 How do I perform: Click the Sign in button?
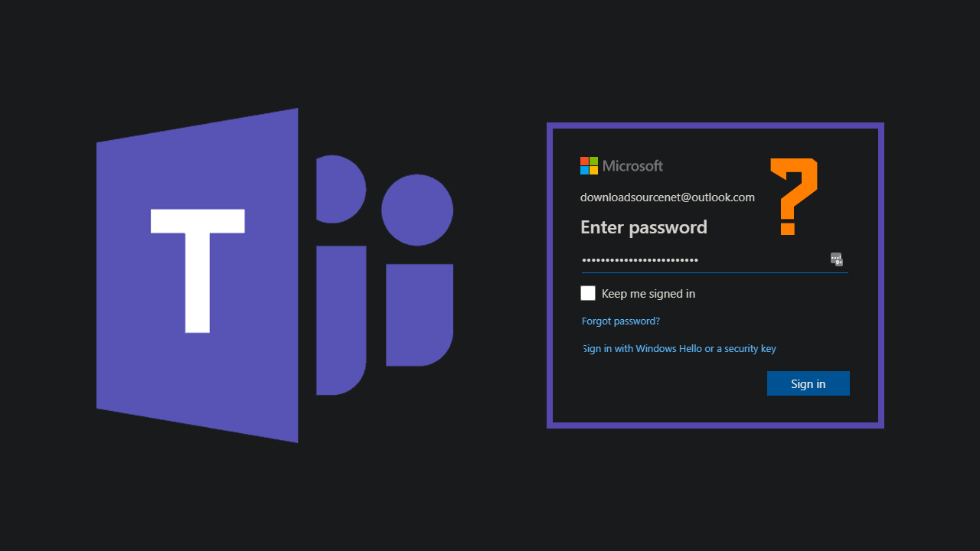coord(808,383)
